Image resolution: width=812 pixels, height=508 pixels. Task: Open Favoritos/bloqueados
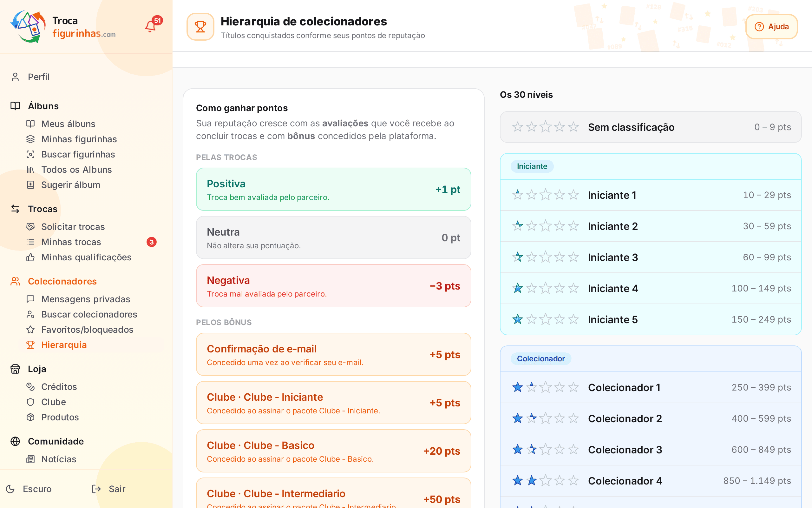pos(87,330)
